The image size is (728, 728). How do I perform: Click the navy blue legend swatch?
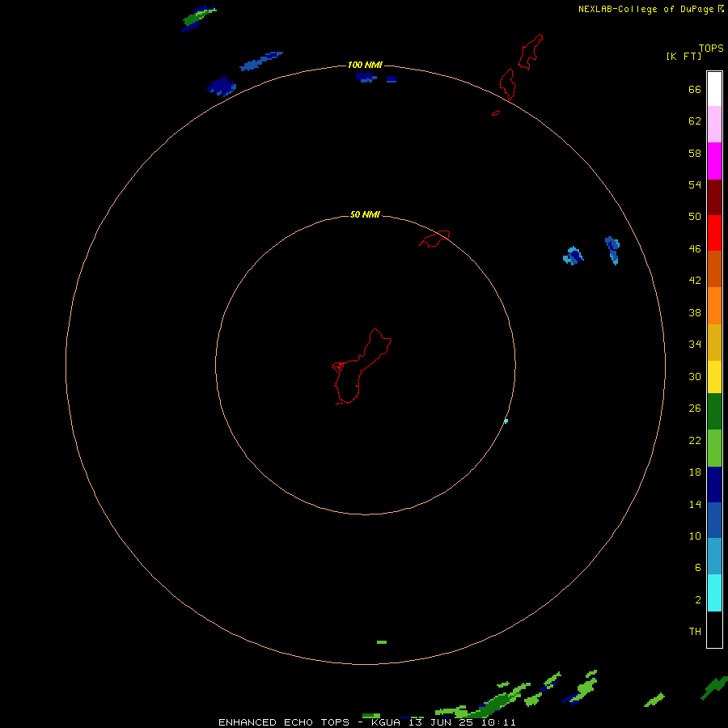(714, 485)
